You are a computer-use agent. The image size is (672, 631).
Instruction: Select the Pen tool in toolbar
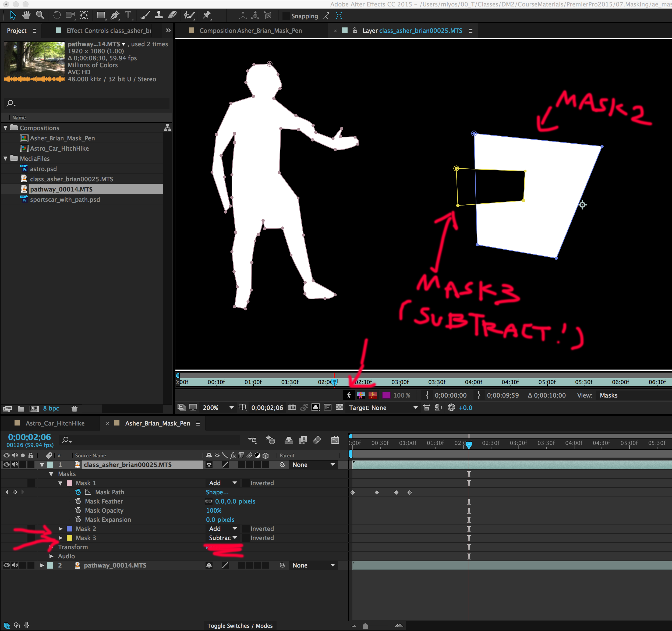point(115,16)
